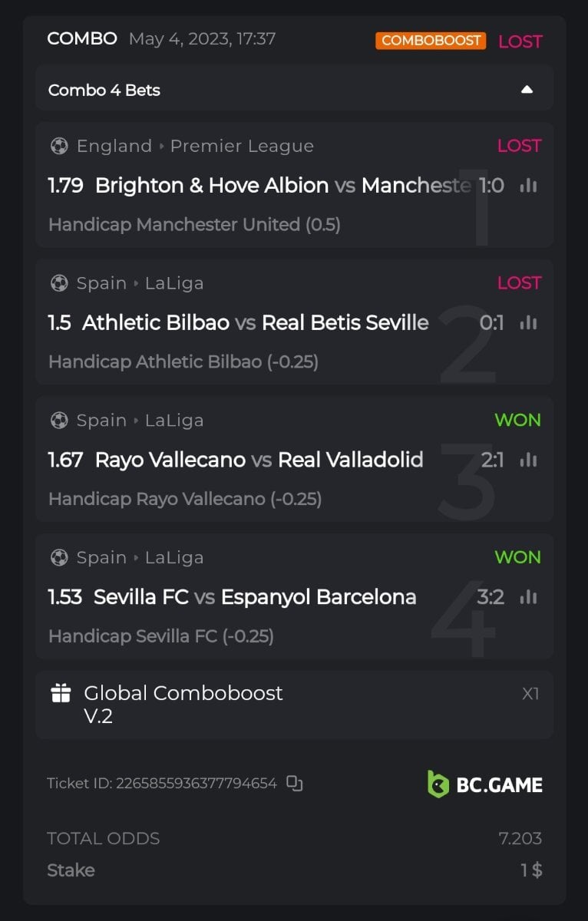Image resolution: width=588 pixels, height=921 pixels.
Task: Click the soccer ball icon beside England
Action: [59, 146]
